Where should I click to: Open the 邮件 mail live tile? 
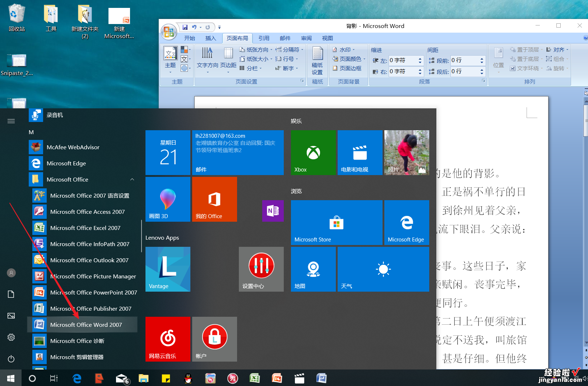click(x=238, y=152)
